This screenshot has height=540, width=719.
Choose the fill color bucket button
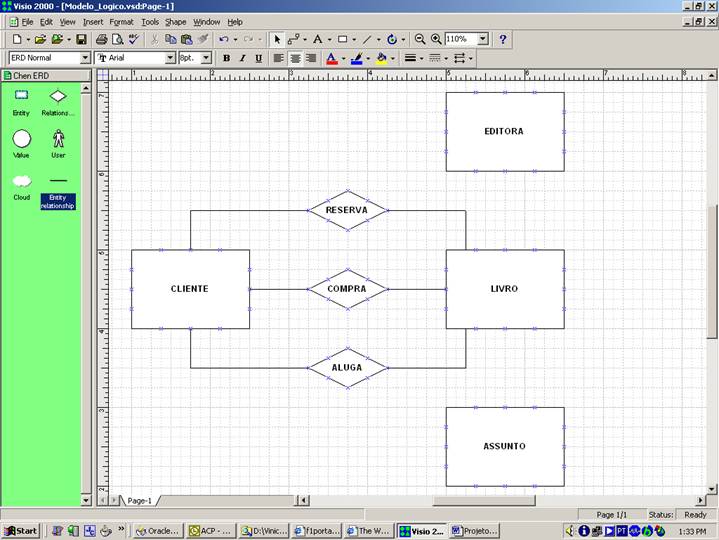click(x=381, y=58)
